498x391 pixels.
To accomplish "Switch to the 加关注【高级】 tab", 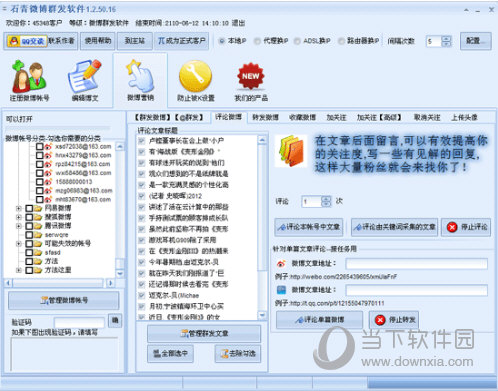I will coord(379,117).
